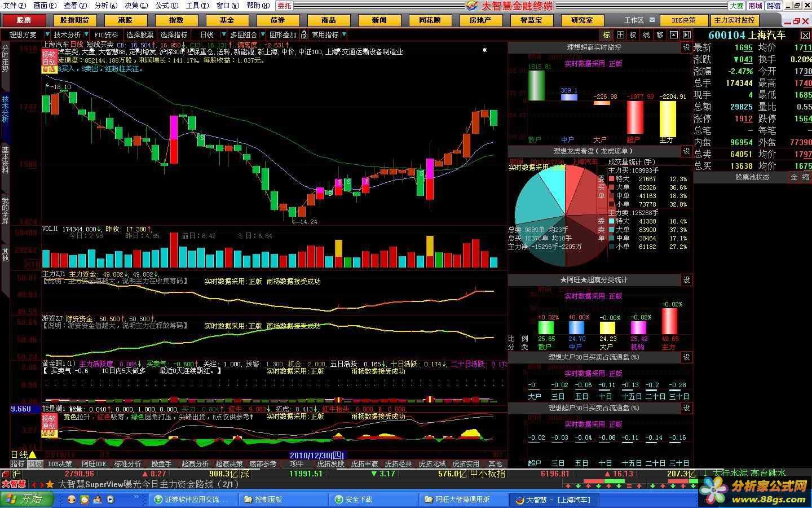Open the 查看 menu

[x=75, y=6]
